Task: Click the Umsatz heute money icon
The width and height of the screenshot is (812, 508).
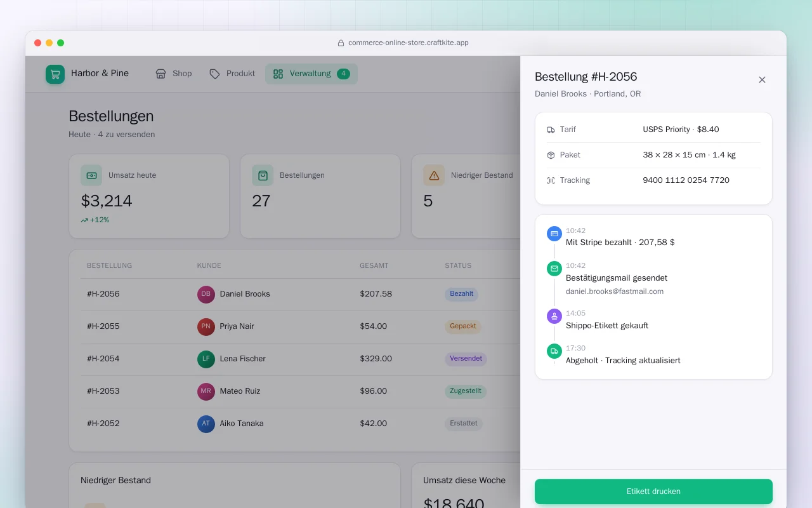Action: (91, 175)
